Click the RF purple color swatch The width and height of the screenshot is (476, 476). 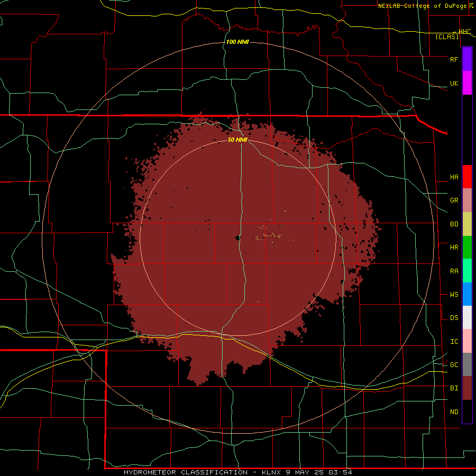467,59
